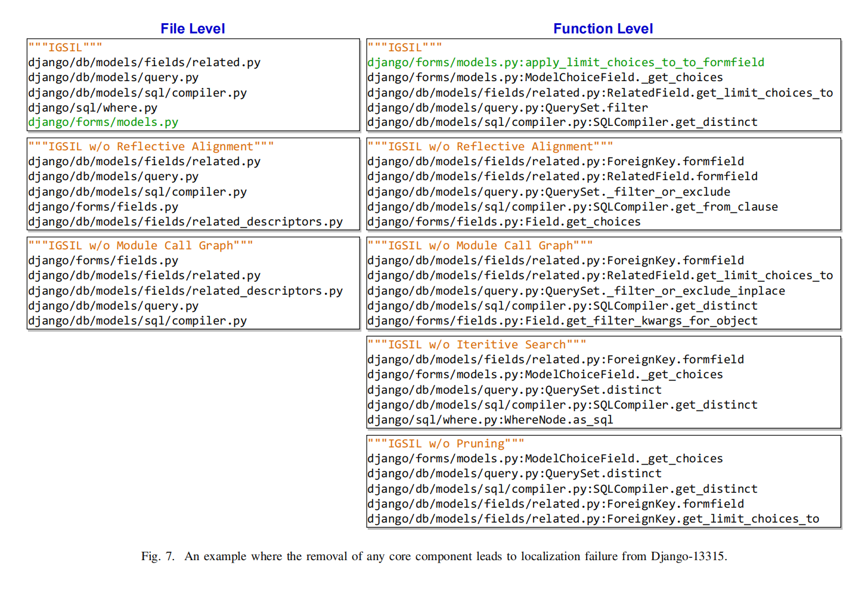Click django/sql/where.py in the file-level IGSIL box
This screenshot has height=590, width=868.
coord(92,107)
